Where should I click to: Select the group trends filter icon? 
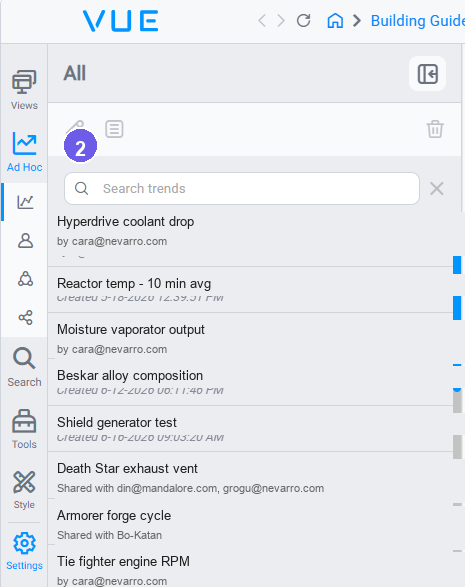25,279
